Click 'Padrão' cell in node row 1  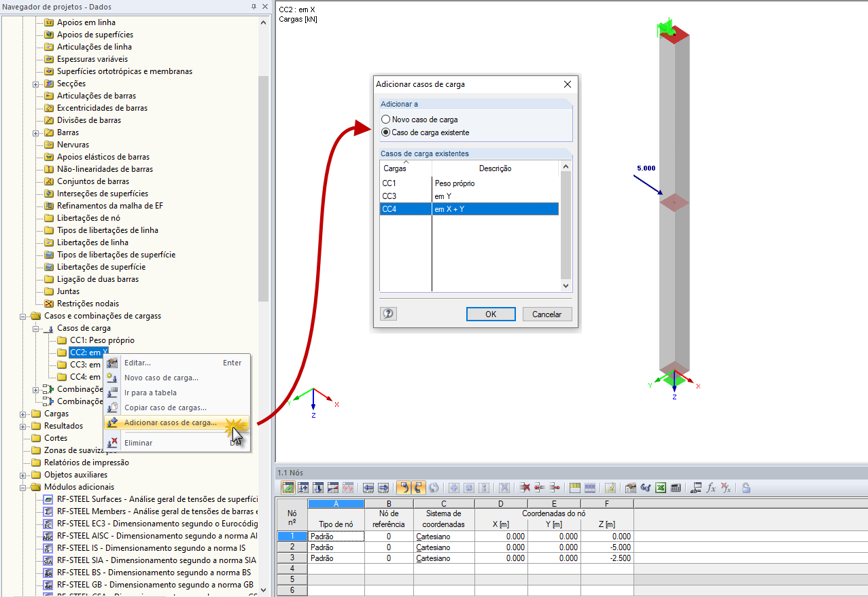[336, 537]
